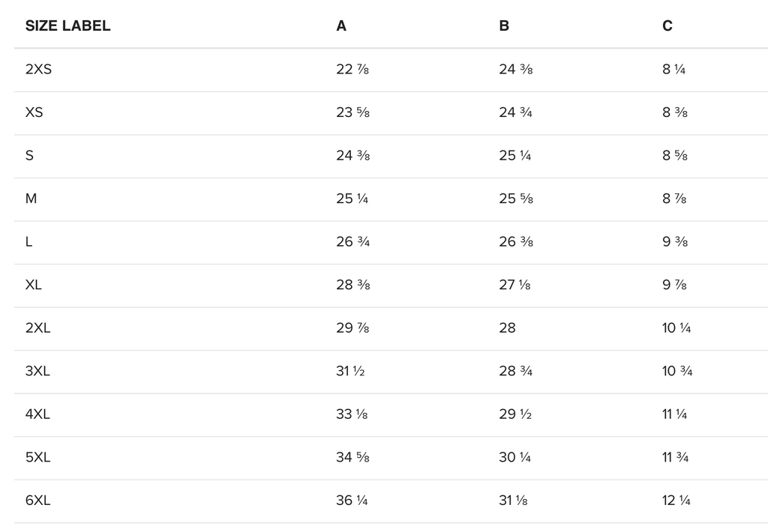Click the XL size label
768x532 pixels.
[33, 284]
